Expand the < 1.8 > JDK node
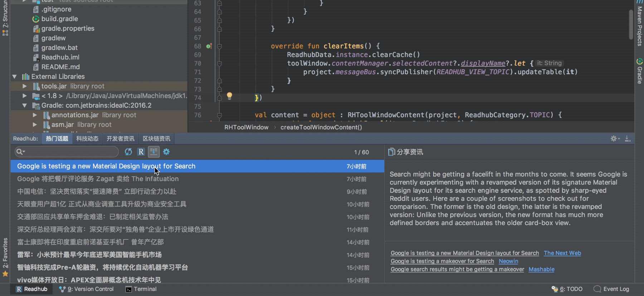Viewport: 644px width, 296px height. pyautogui.click(x=24, y=96)
